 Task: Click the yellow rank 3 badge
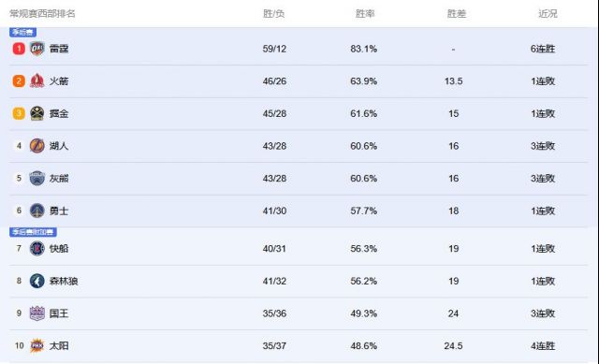[x=19, y=113]
